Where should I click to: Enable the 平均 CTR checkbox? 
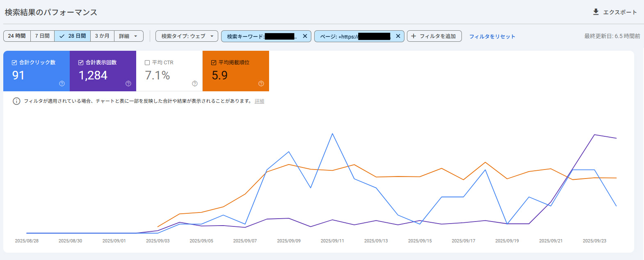(147, 63)
